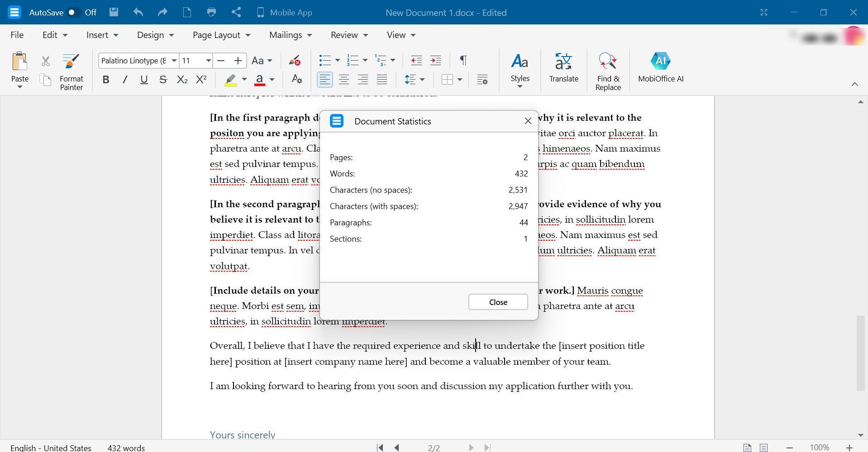Expand the Paste options arrow
The height and width of the screenshot is (452, 868).
[x=20, y=87]
